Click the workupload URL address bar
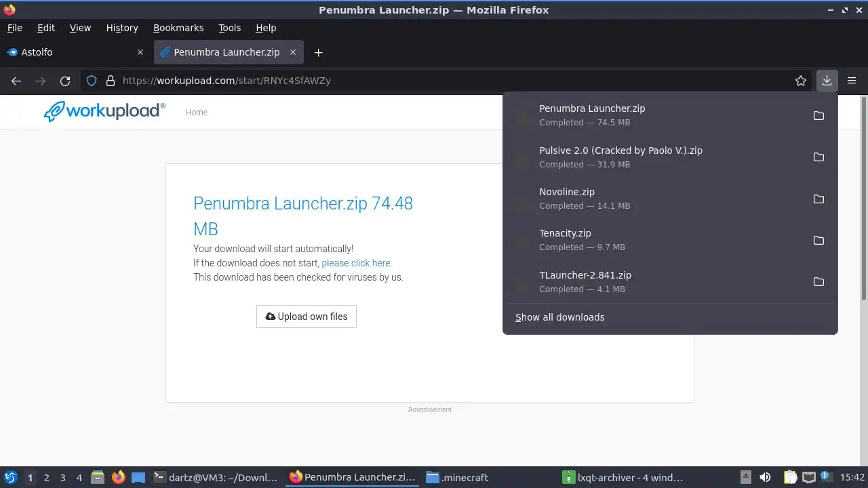868x488 pixels. [448, 81]
